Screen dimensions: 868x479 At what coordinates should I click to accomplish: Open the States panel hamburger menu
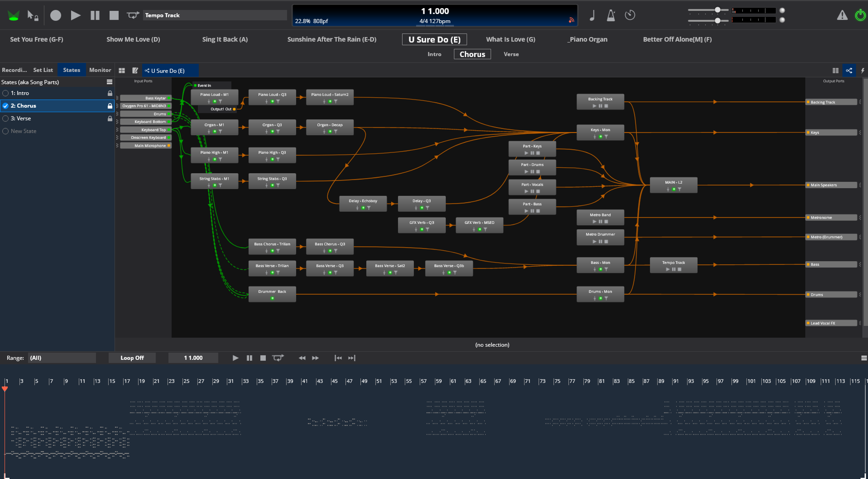pos(110,82)
